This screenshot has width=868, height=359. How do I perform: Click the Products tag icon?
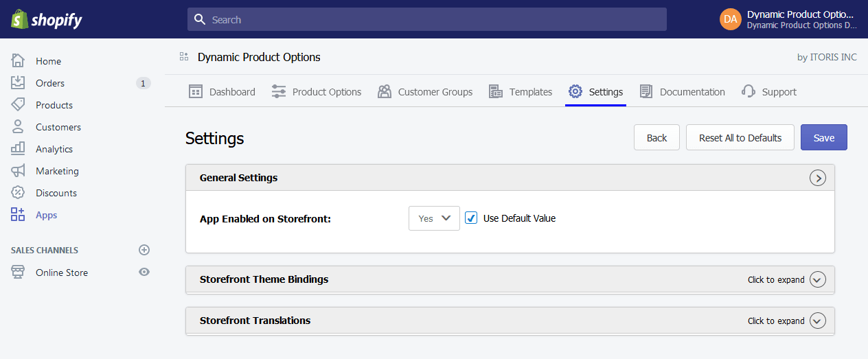point(18,104)
